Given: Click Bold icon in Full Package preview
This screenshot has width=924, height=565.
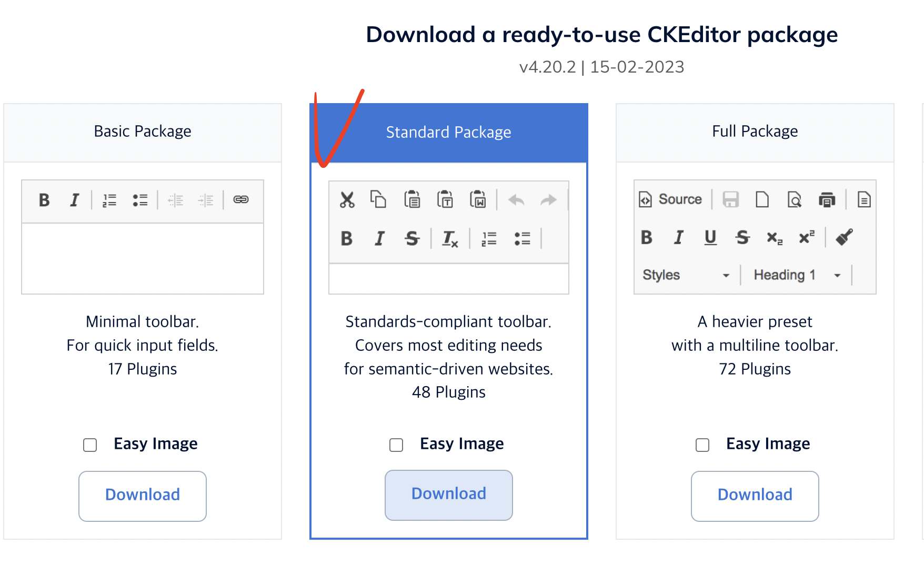Looking at the screenshot, I should [x=647, y=237].
